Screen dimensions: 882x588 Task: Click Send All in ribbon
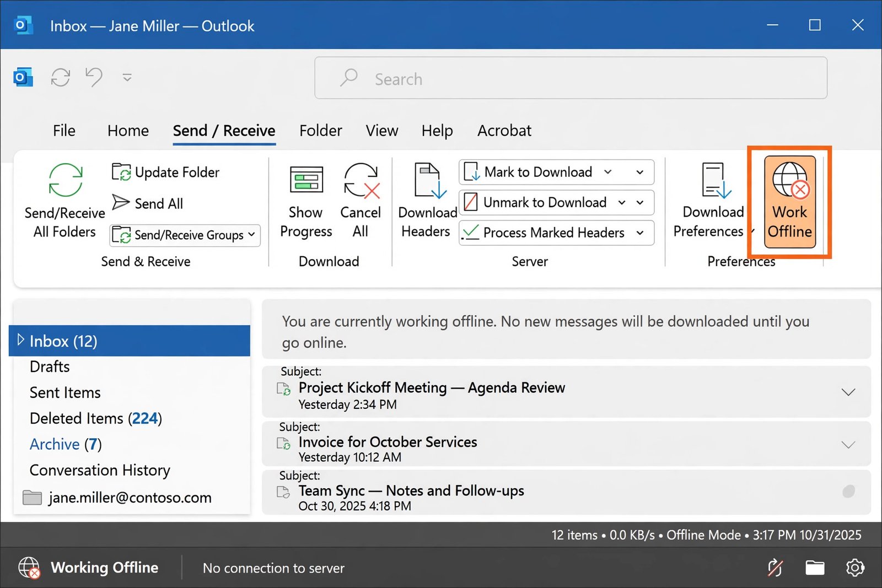tap(148, 203)
